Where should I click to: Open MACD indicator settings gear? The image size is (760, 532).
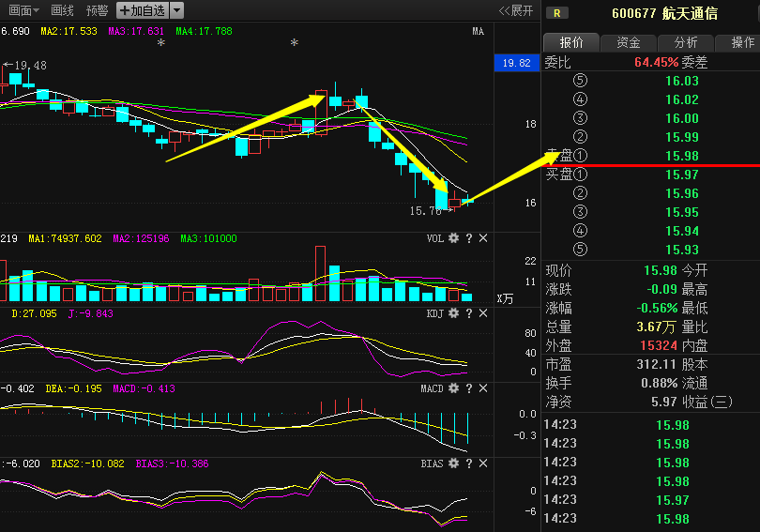[453, 388]
